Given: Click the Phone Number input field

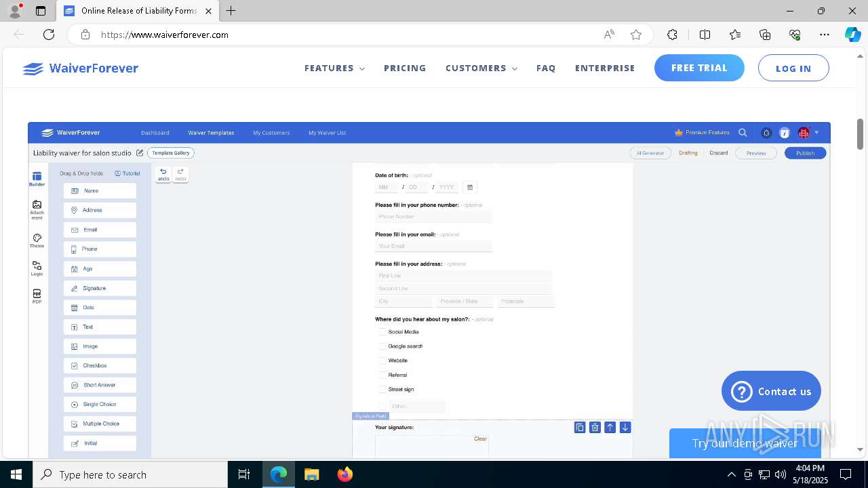Looking at the screenshot, I should [433, 217].
